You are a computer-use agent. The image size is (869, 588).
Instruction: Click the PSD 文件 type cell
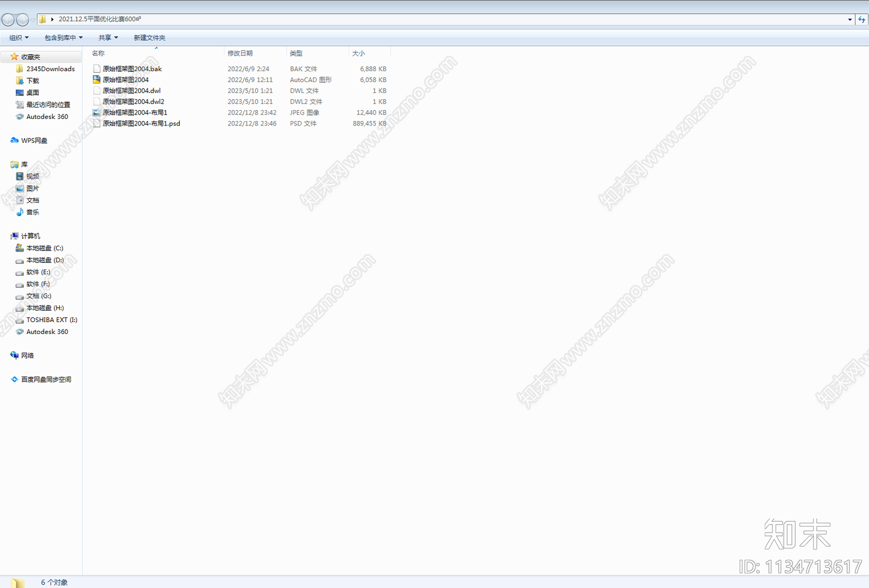[x=303, y=123]
